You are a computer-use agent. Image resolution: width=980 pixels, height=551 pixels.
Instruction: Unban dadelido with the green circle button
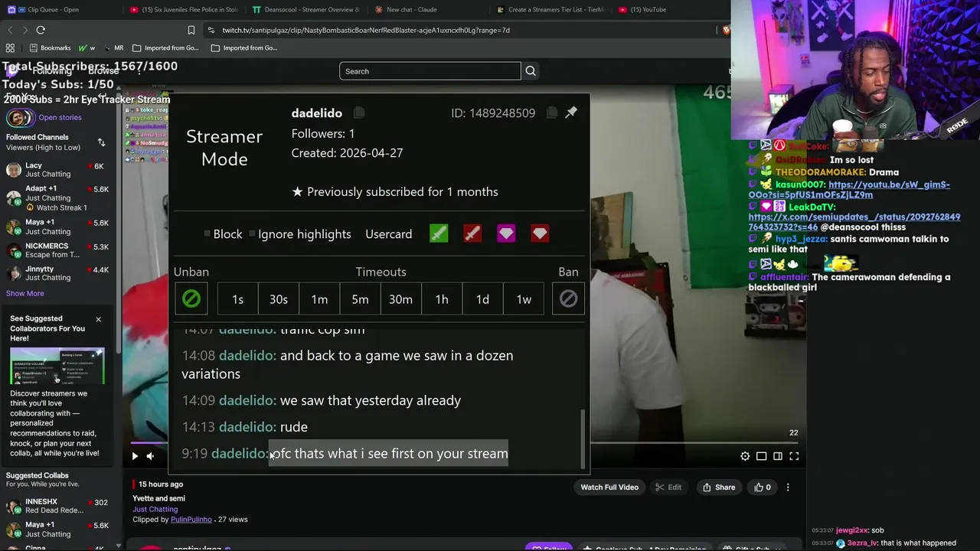[191, 299]
